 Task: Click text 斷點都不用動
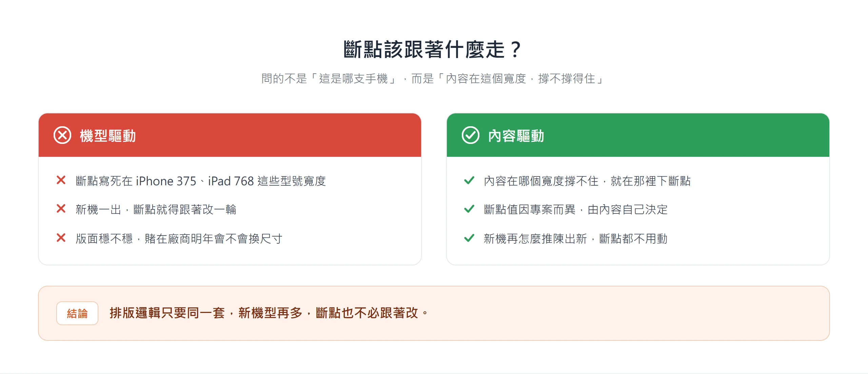coord(633,239)
